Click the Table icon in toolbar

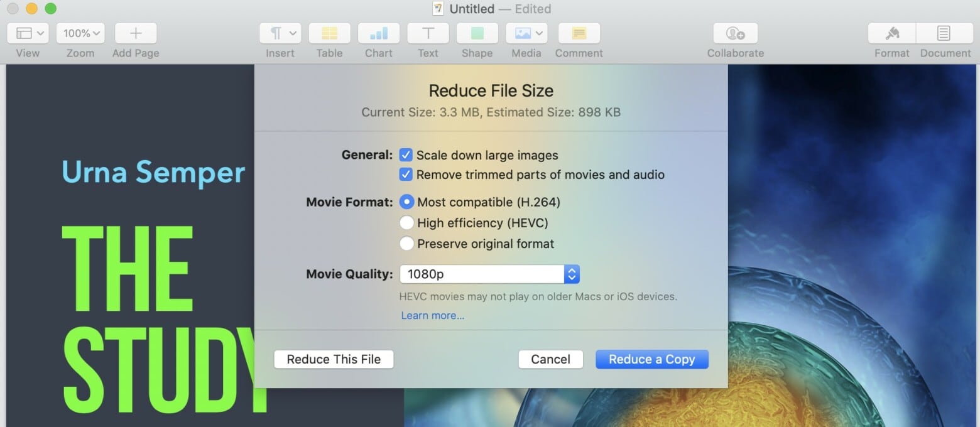[329, 33]
